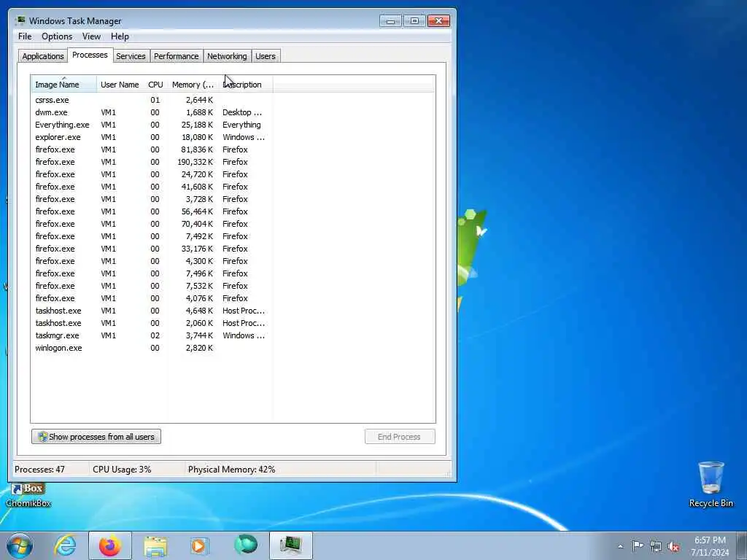Image resolution: width=747 pixels, height=560 pixels.
Task: Click the CPU Usage: 3% status entry
Action: pos(122,469)
